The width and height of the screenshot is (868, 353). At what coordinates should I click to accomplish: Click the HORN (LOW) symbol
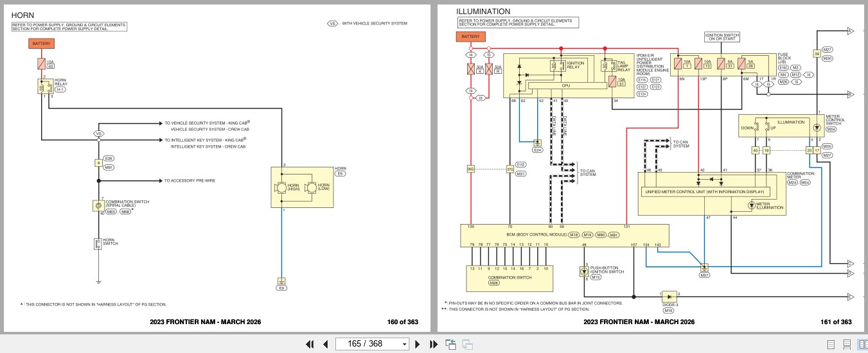coord(311,187)
